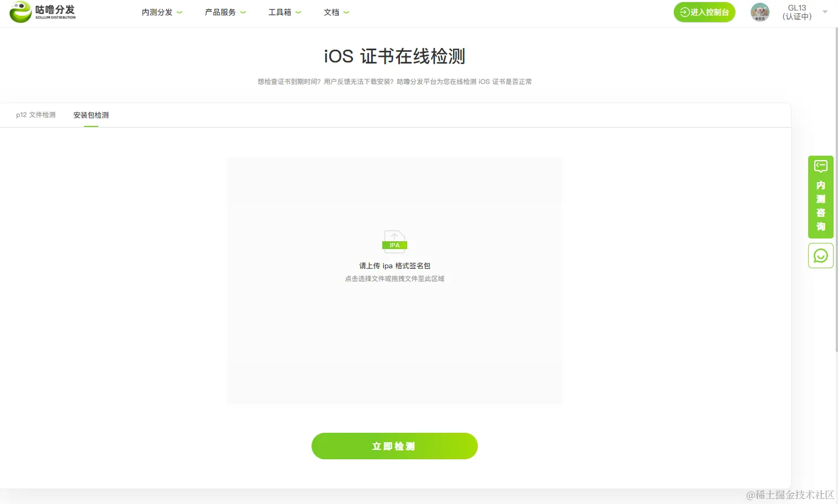Click the IPA file upload icon
Screen dimensions: 838x504
tap(394, 241)
